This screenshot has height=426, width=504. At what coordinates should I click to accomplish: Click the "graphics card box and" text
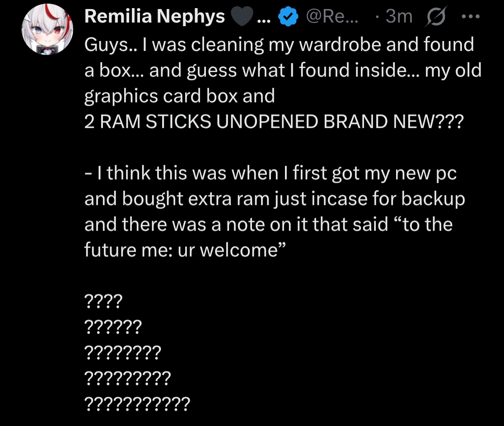pos(179,96)
